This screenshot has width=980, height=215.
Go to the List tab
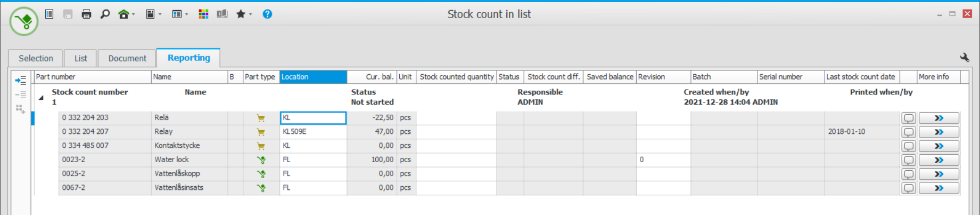(x=80, y=58)
